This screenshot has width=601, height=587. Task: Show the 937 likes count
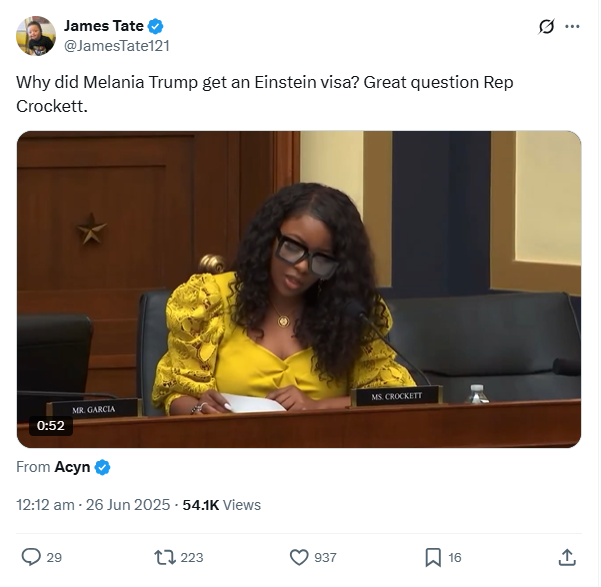point(325,557)
